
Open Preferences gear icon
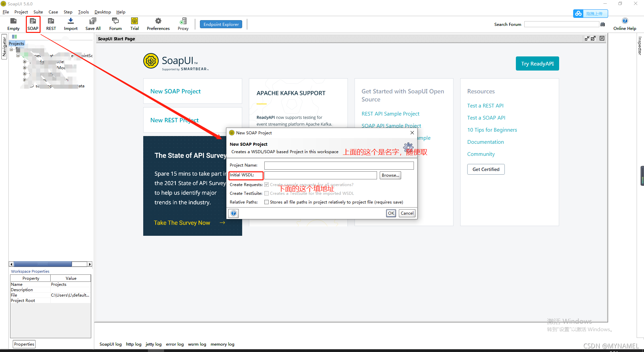(x=158, y=24)
